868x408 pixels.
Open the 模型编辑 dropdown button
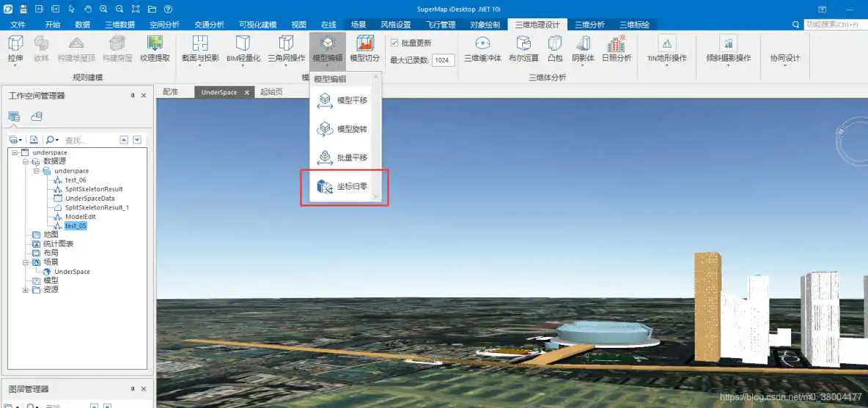(x=328, y=50)
